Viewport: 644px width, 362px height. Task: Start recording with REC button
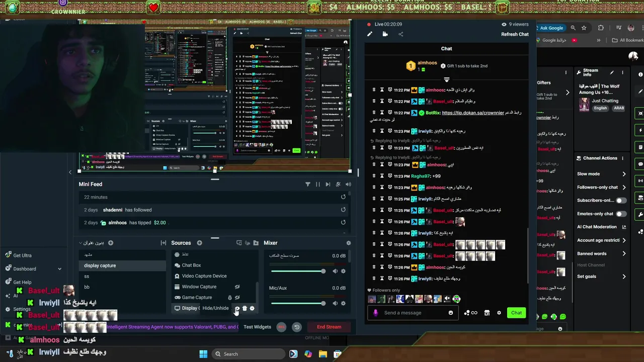pyautogui.click(x=281, y=327)
